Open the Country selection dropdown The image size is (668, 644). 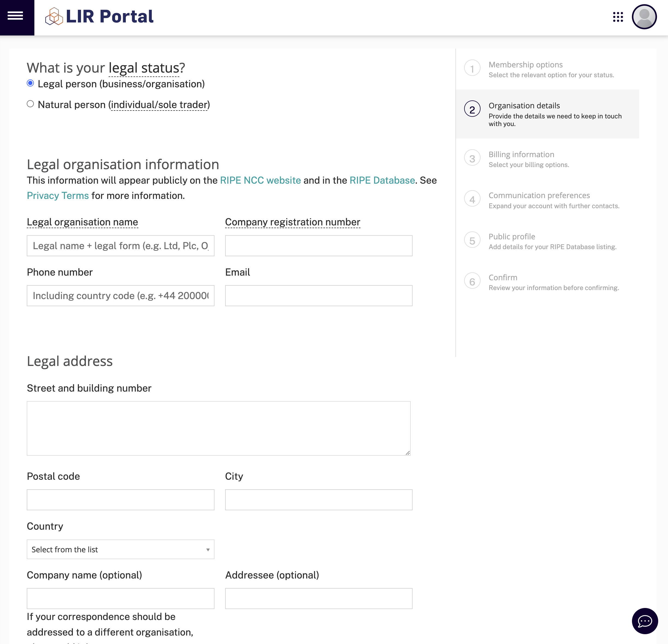120,549
